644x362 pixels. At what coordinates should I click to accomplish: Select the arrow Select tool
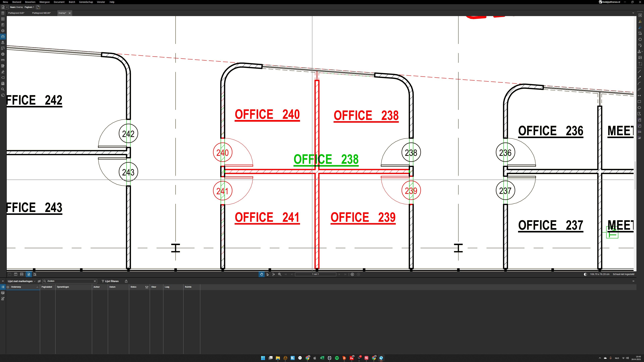pyautogui.click(x=267, y=274)
